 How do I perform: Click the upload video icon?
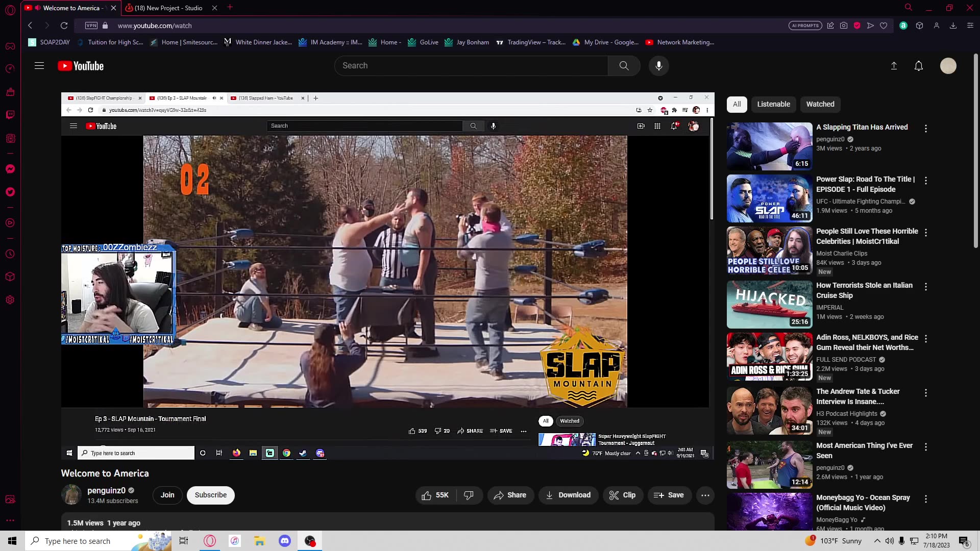tap(894, 66)
